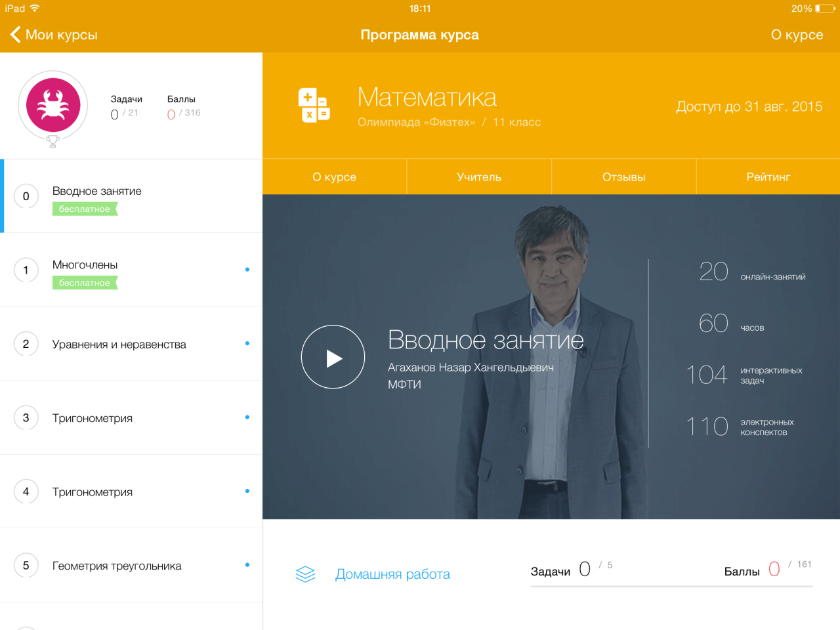
Task: Select lesson Геометрия треугольника
Action: point(131,565)
